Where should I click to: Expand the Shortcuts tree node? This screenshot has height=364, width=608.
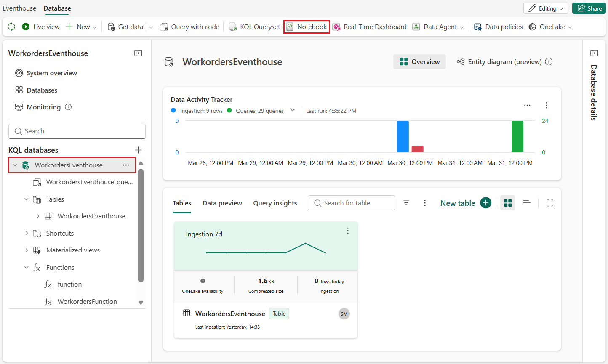pos(27,233)
